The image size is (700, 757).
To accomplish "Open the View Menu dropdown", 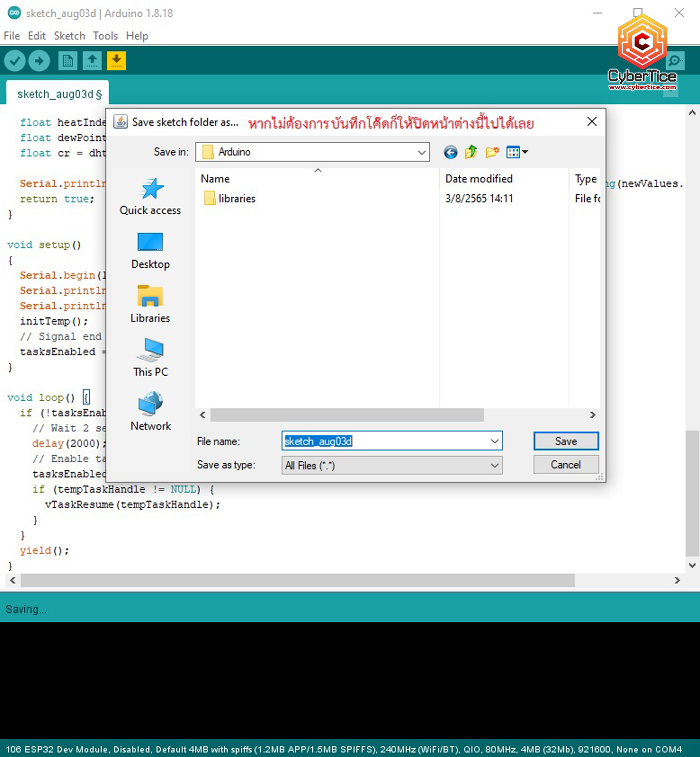I will [x=517, y=152].
